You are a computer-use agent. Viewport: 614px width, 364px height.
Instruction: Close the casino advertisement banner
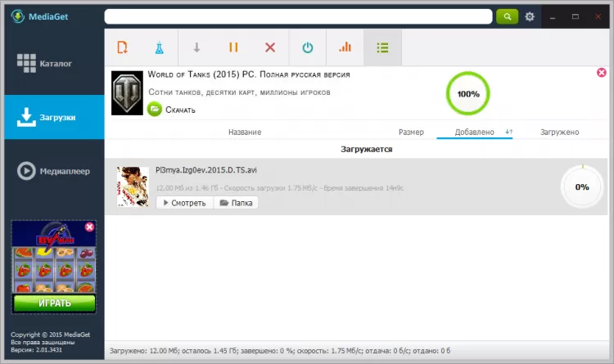[90, 227]
